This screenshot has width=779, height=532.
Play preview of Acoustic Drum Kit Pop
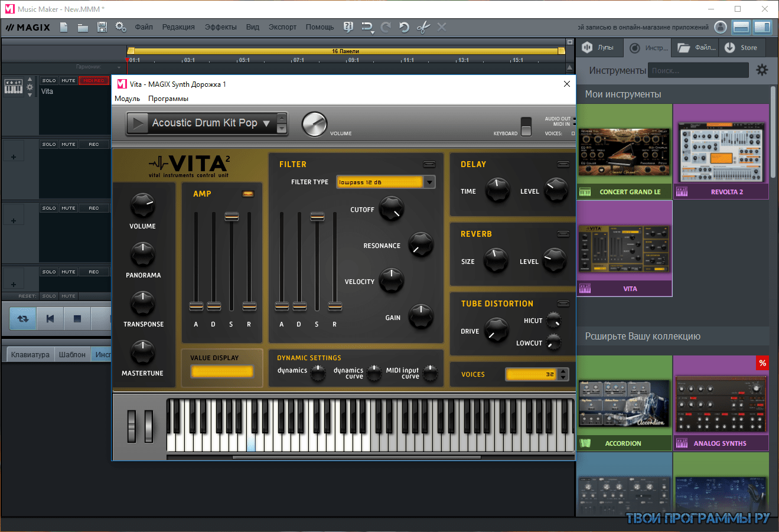(x=138, y=123)
